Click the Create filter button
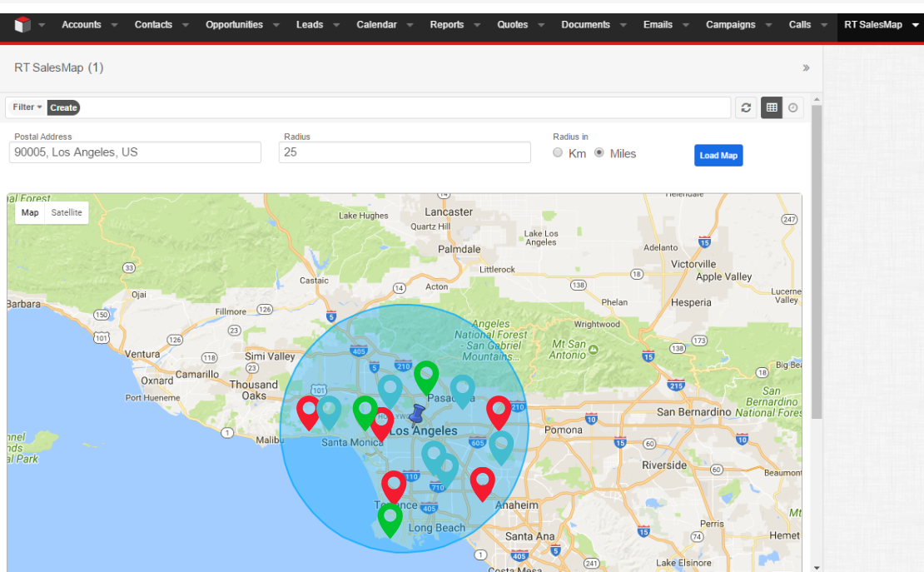Image resolution: width=924 pixels, height=572 pixels. [63, 107]
